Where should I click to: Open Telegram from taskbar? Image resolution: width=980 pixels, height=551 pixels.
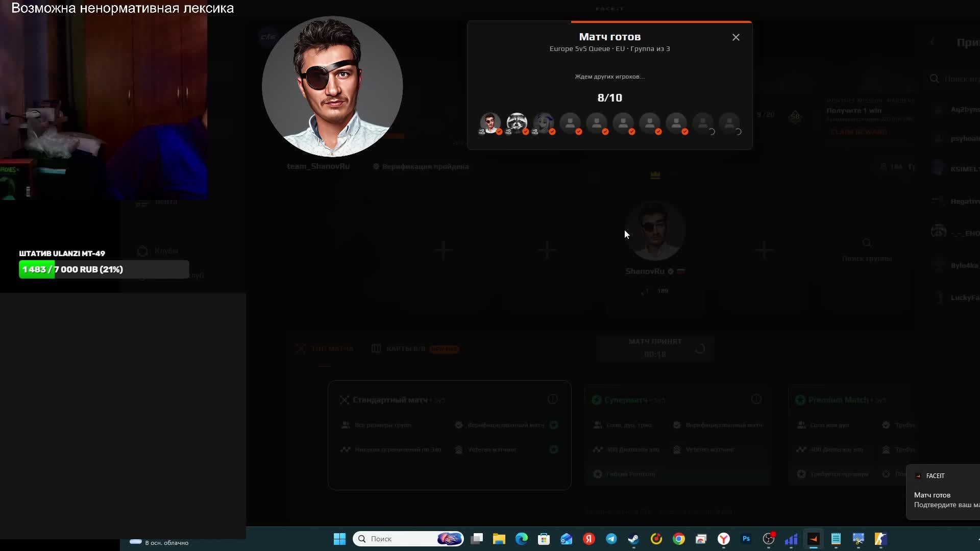[611, 539]
